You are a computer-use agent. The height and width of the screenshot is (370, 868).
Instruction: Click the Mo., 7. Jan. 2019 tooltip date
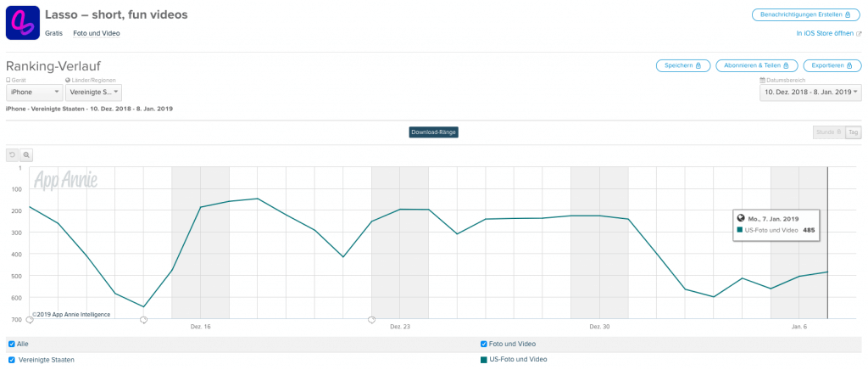tap(773, 219)
